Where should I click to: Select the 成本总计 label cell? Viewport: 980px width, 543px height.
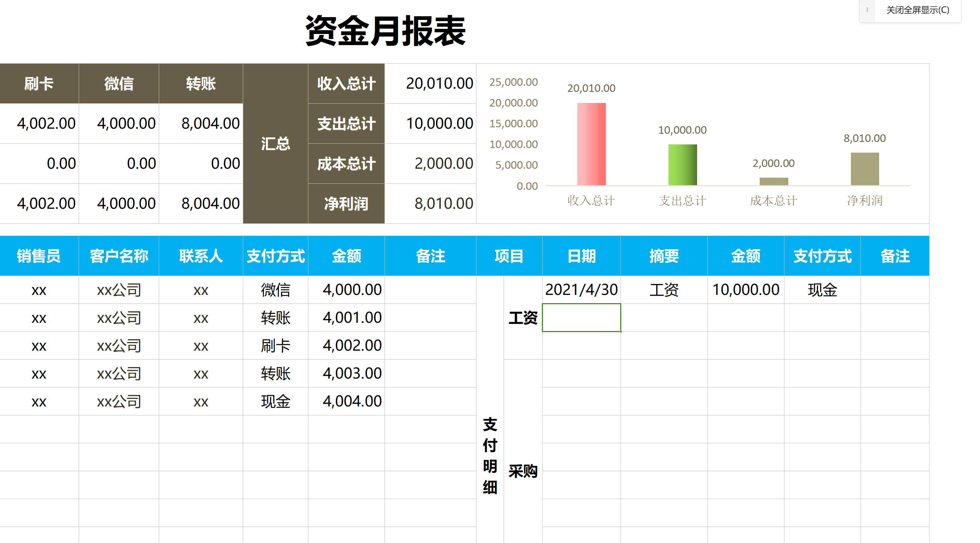pyautogui.click(x=346, y=163)
